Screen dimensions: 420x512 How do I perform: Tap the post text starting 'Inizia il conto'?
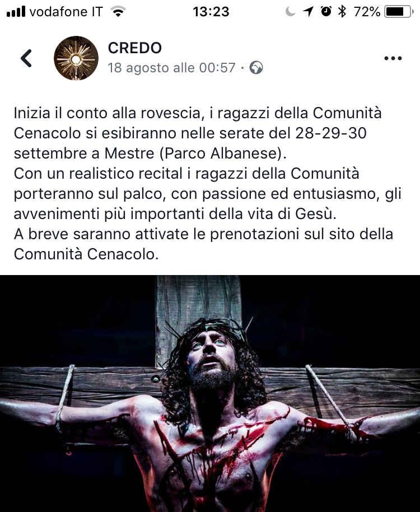point(208,184)
